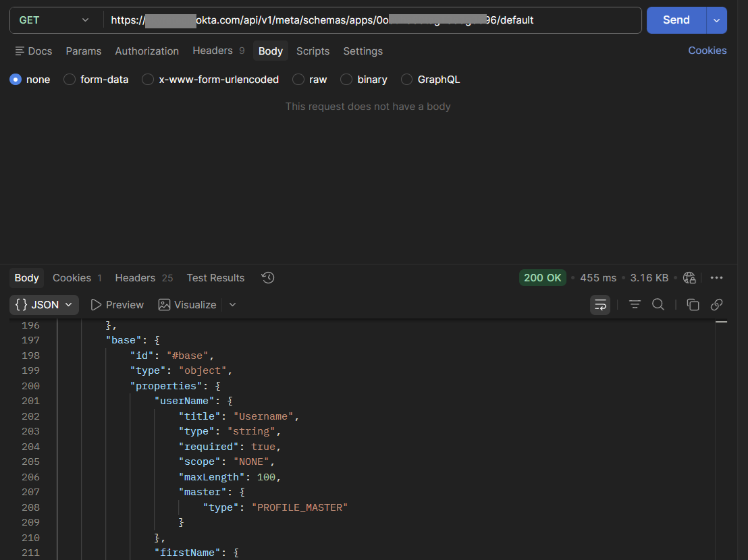Image resolution: width=748 pixels, height=560 pixels.
Task: Open the JSON format dropdown
Action: [44, 304]
